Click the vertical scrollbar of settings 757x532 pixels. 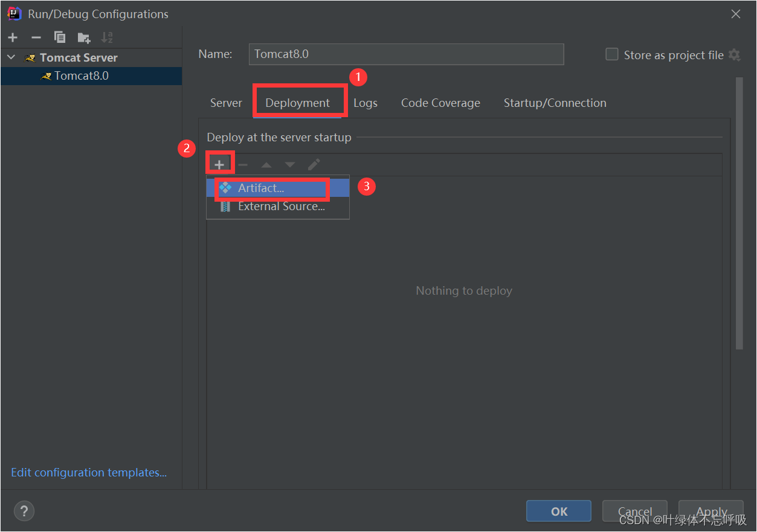pyautogui.click(x=739, y=213)
